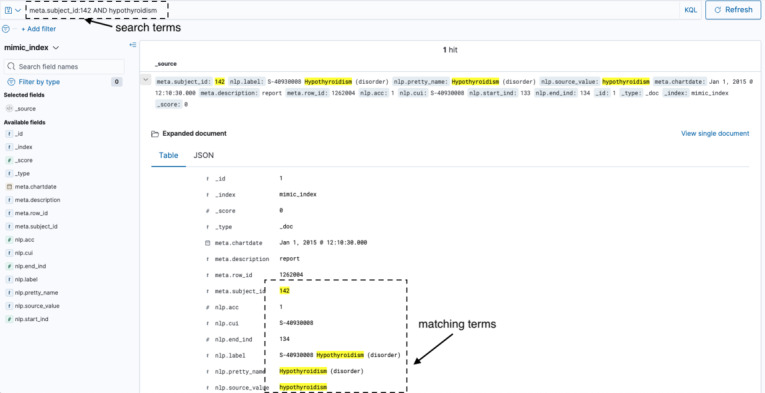Click the highlighted 142 subject id value
The image size is (765, 393).
click(284, 291)
